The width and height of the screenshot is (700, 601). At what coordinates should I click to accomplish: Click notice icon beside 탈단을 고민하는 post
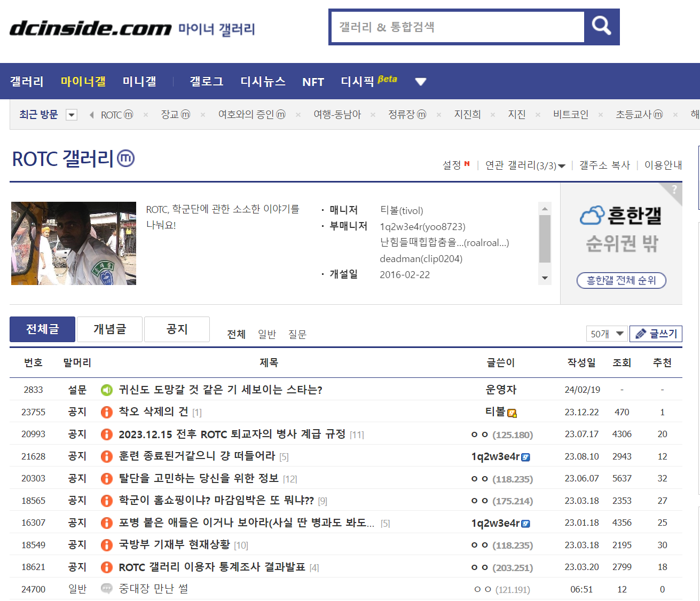pyautogui.click(x=107, y=479)
